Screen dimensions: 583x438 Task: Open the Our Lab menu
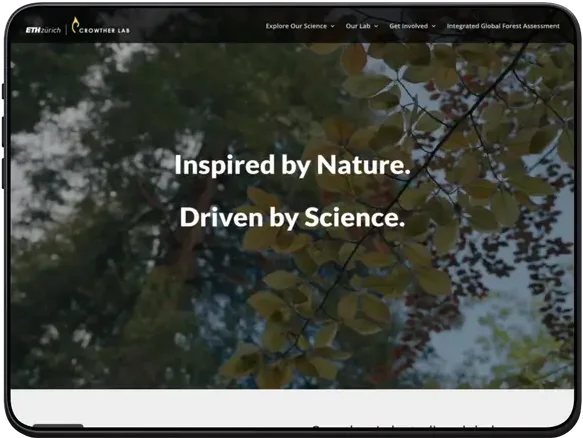(358, 26)
